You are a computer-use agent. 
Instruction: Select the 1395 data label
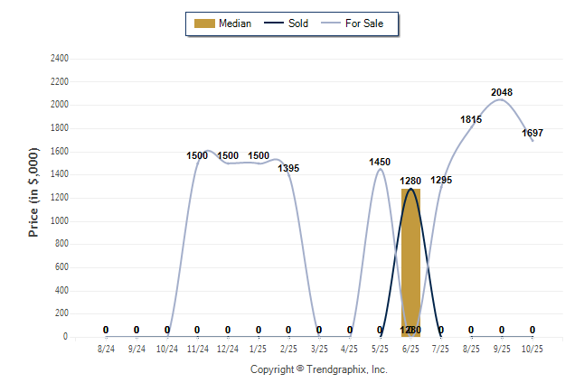[288, 168]
